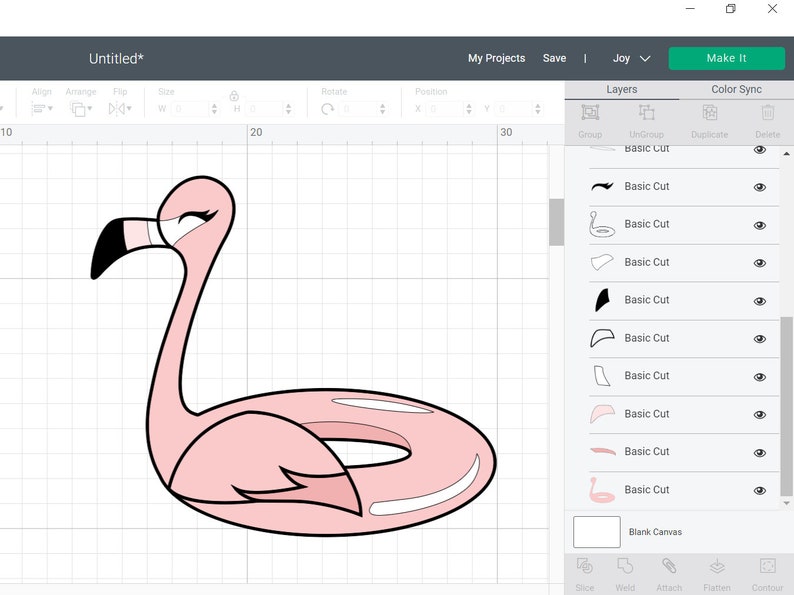Restore down the application window
Image resolution: width=794 pixels, height=595 pixels.
tap(730, 9)
